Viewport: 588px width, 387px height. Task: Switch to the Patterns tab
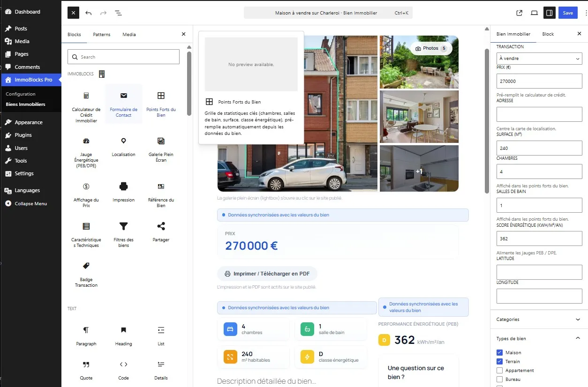(102, 34)
